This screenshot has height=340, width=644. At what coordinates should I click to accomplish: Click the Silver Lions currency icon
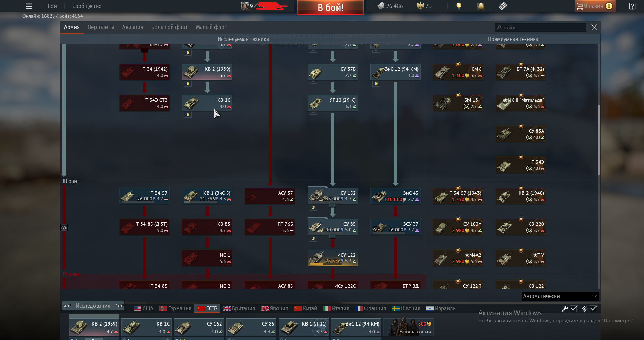coord(381,6)
